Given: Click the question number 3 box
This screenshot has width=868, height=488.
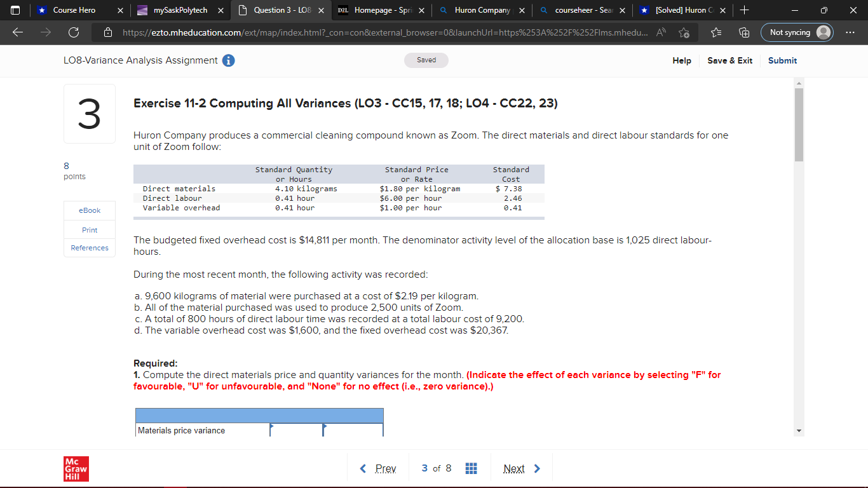Looking at the screenshot, I should click(x=90, y=114).
